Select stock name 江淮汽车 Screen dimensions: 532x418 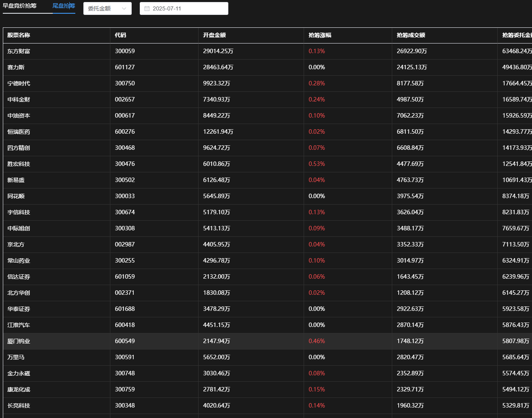point(19,325)
